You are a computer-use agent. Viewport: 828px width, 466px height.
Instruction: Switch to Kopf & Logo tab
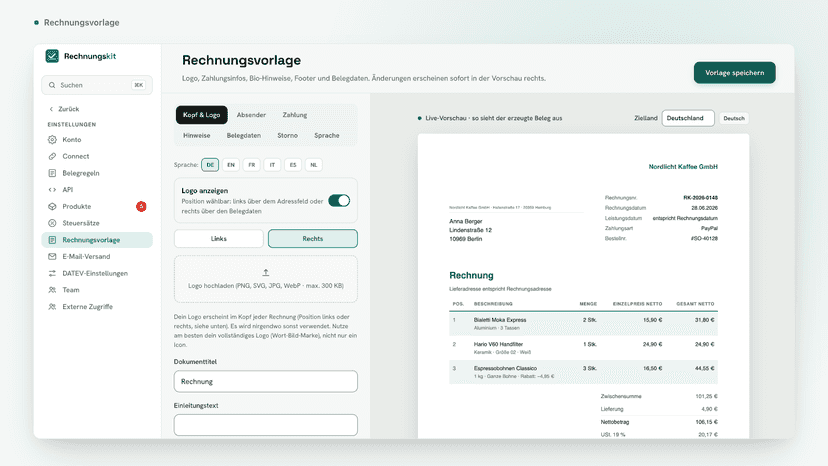(202, 115)
